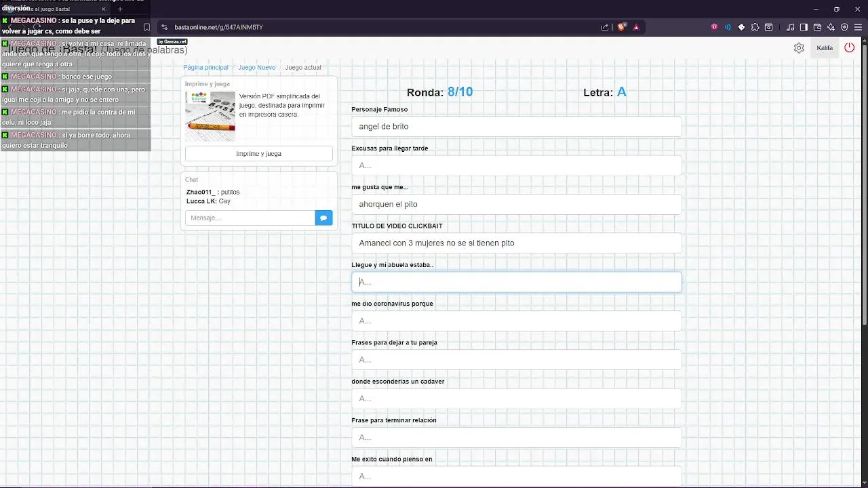This screenshot has height=488, width=868.
Task: Open site settings icon beside the URL
Action: (164, 27)
